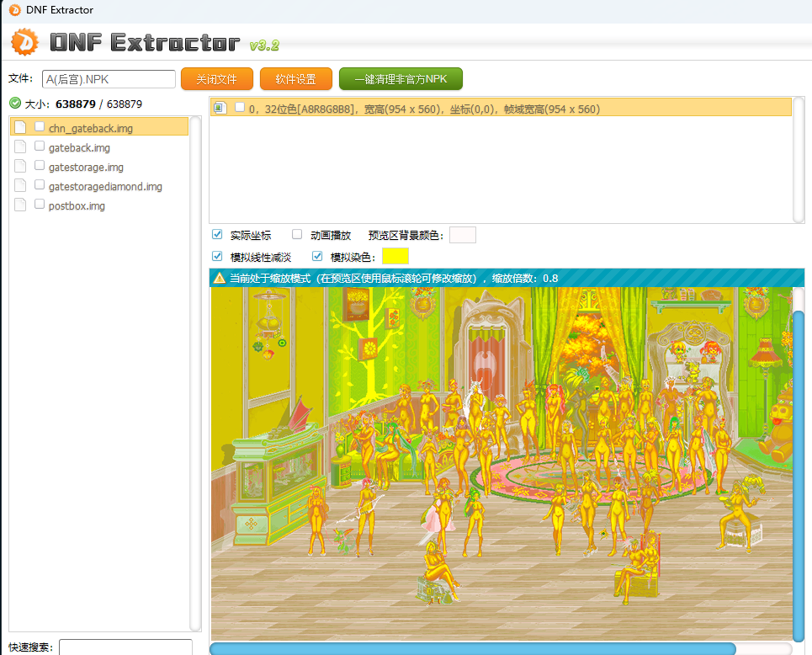Image resolution: width=812 pixels, height=655 pixels.
Task: Click the file icon beside gatestorage.img
Action: point(20,166)
